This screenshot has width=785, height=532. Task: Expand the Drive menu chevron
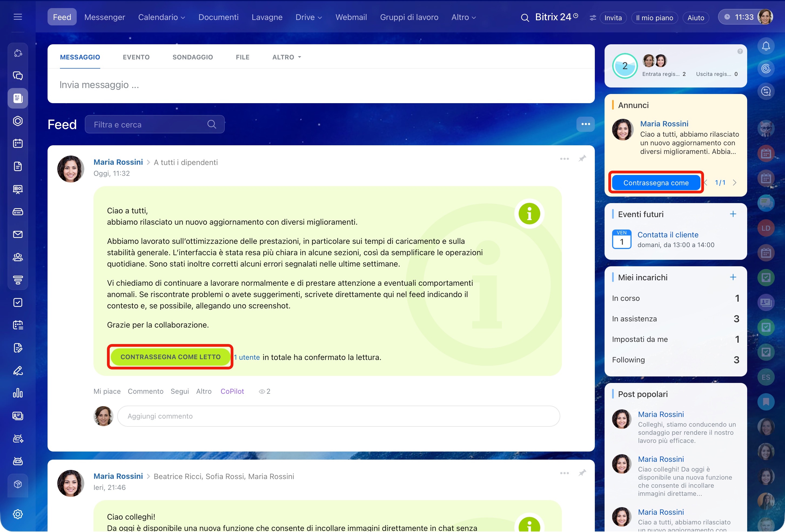(320, 18)
